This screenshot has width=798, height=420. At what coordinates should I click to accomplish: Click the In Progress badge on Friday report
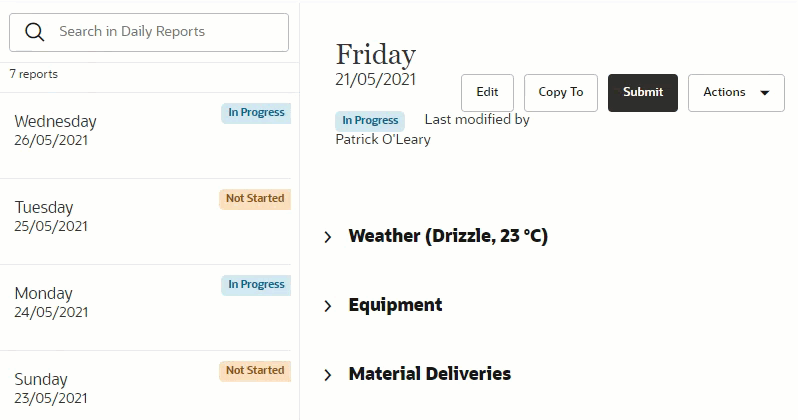coord(370,120)
